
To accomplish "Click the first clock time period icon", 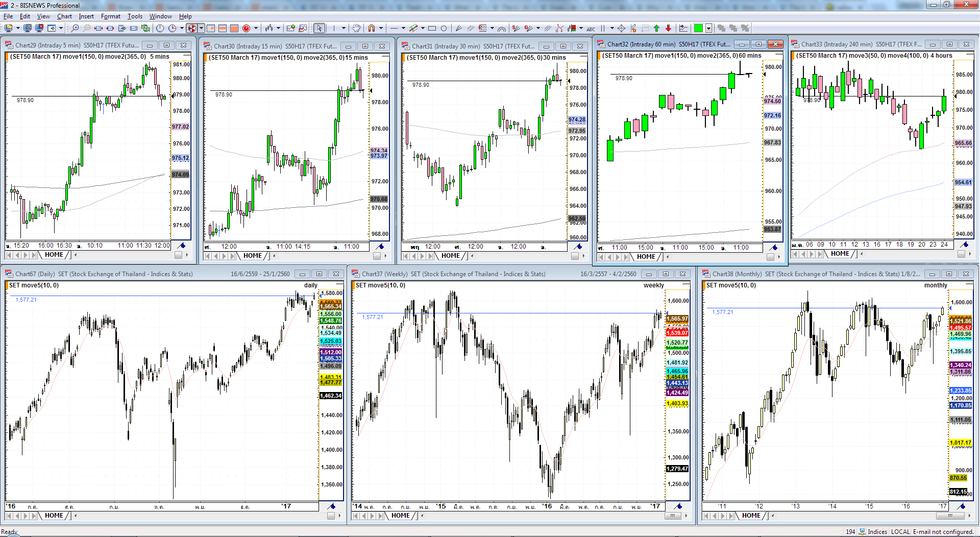I will [160, 28].
